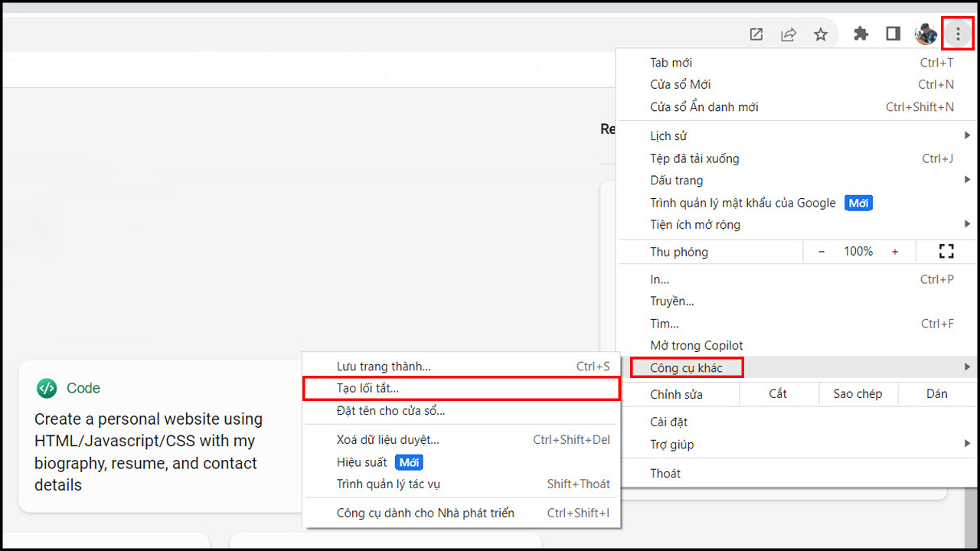Choose Truyền... menu item
This screenshot has height=551, width=980.
click(796, 302)
